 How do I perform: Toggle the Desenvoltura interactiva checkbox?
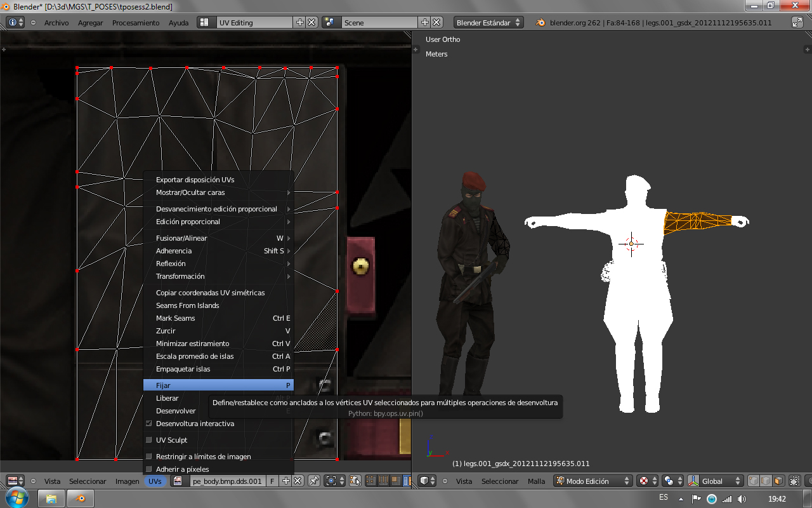(149, 424)
